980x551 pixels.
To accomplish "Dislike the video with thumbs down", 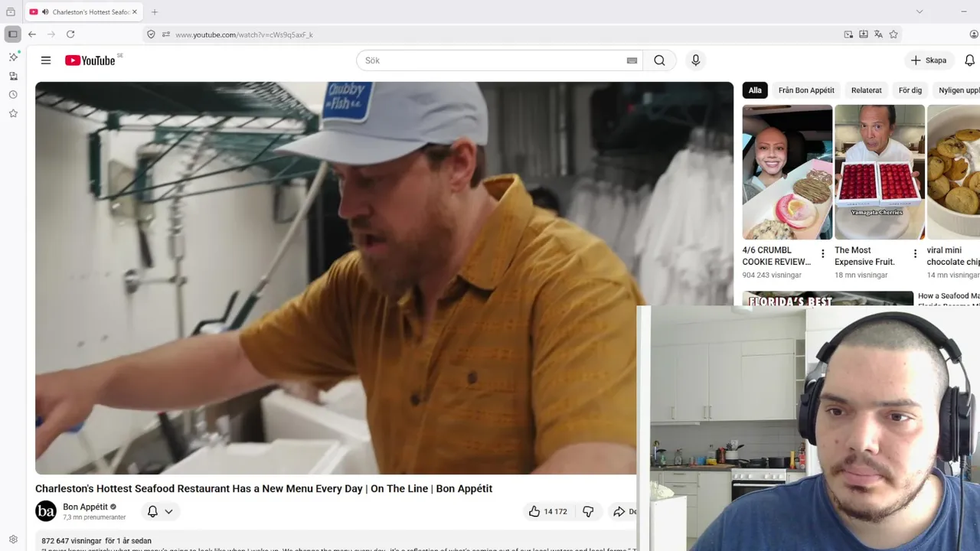I will tap(588, 511).
